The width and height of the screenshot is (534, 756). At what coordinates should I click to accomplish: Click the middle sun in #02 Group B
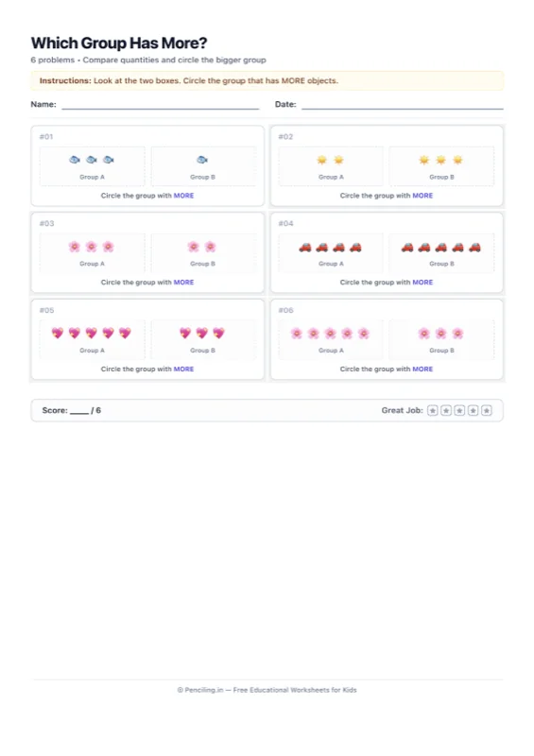click(440, 160)
